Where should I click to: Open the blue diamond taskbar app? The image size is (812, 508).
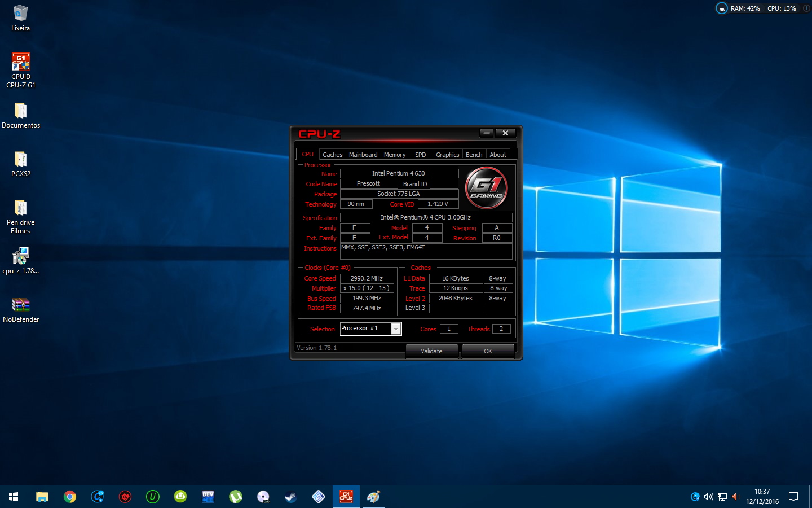(318, 497)
